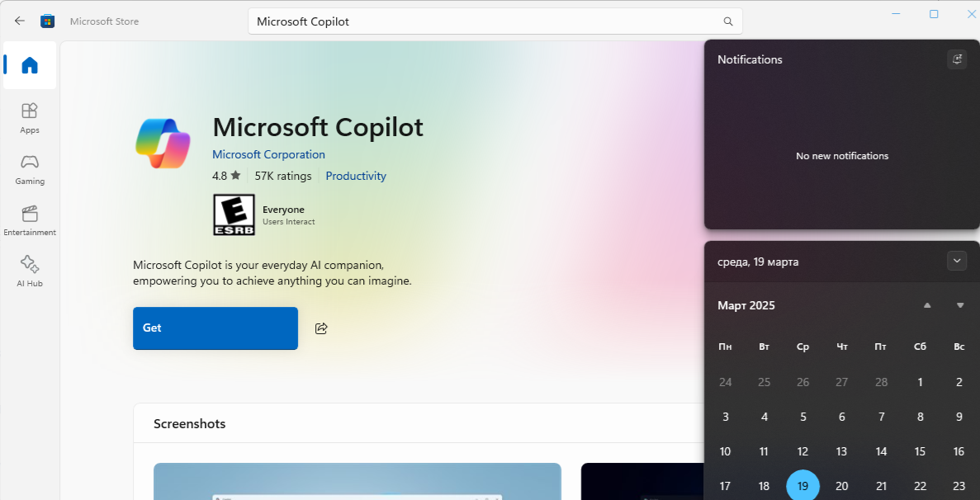Click the Microsoft Copilot title heading
Screen dimensions: 980x500
(318, 127)
